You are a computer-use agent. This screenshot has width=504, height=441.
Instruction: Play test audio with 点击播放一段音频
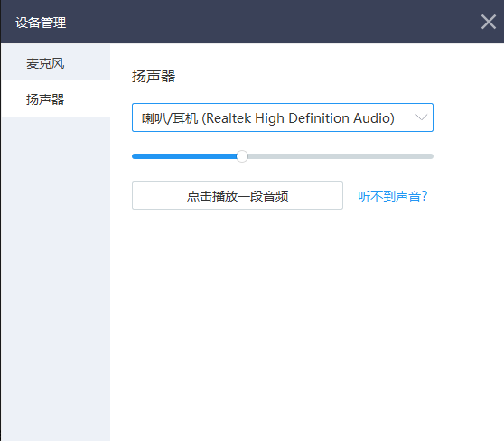click(x=238, y=195)
